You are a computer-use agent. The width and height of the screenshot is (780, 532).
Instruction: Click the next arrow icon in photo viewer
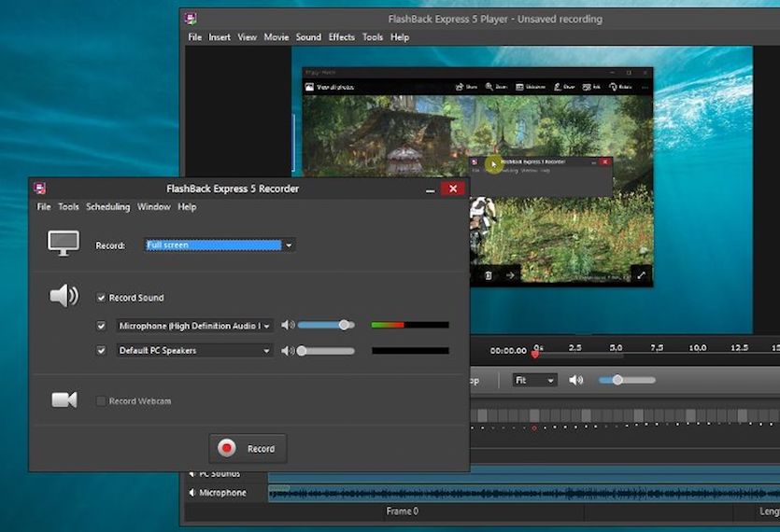[x=510, y=275]
